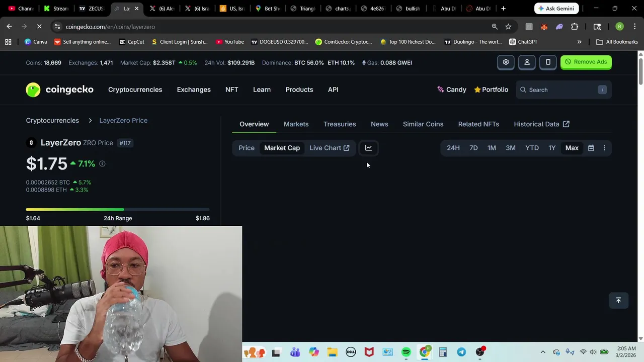
Task: Select the YTD time range
Action: 532,148
